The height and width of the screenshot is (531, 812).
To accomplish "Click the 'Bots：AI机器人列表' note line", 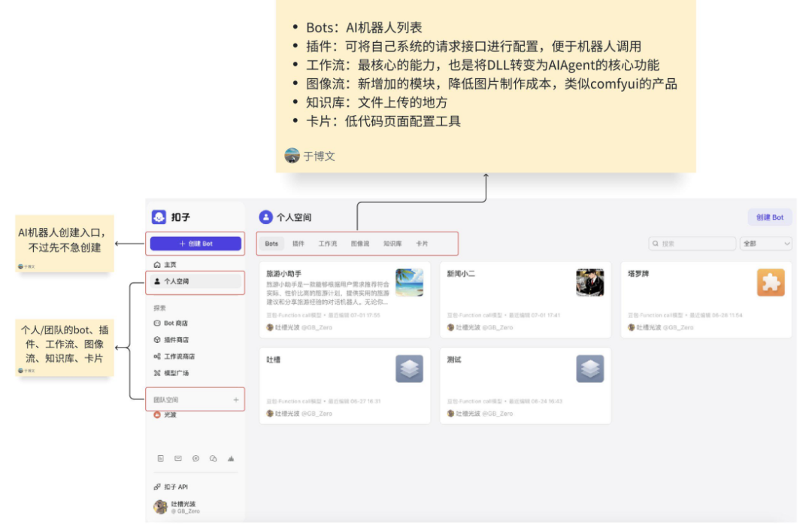I will [x=364, y=28].
